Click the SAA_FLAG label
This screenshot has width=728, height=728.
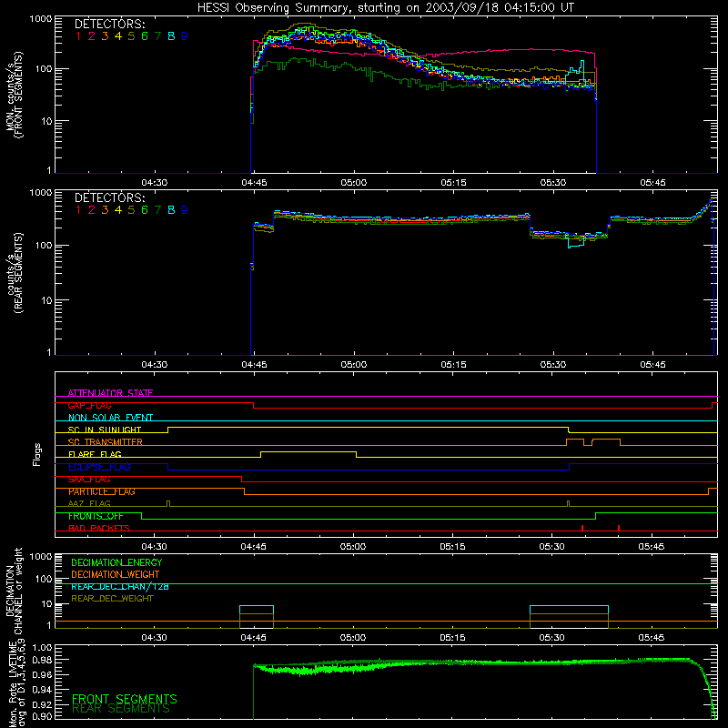point(89,480)
